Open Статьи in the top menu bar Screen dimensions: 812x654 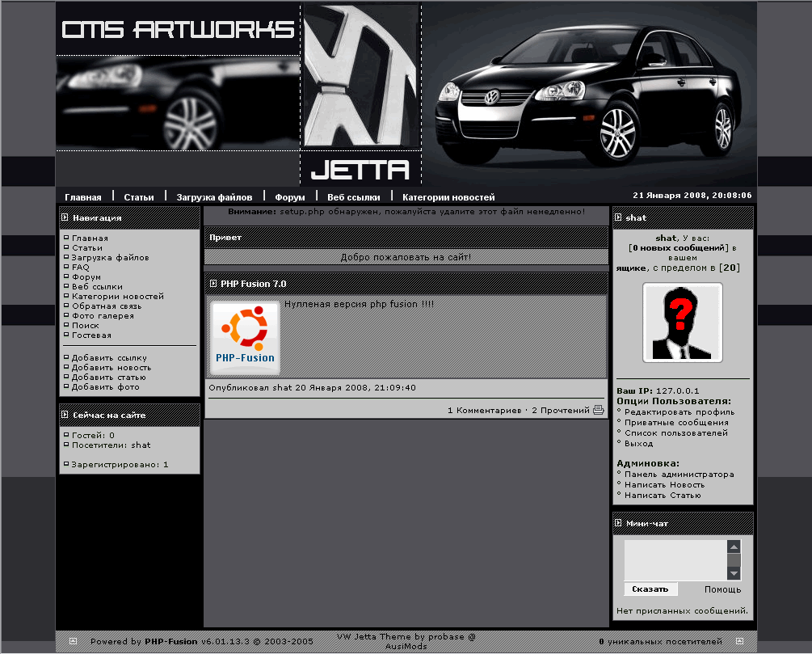point(139,197)
